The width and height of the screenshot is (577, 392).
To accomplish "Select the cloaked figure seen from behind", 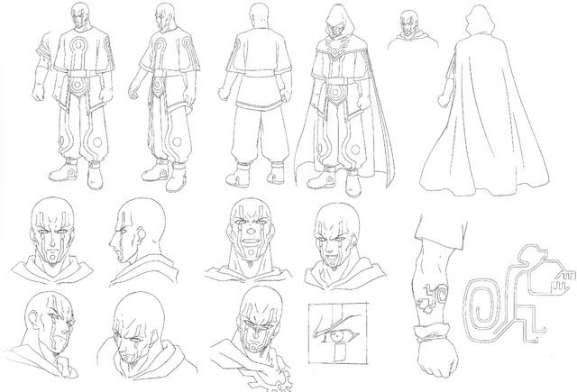I will point(484,99).
